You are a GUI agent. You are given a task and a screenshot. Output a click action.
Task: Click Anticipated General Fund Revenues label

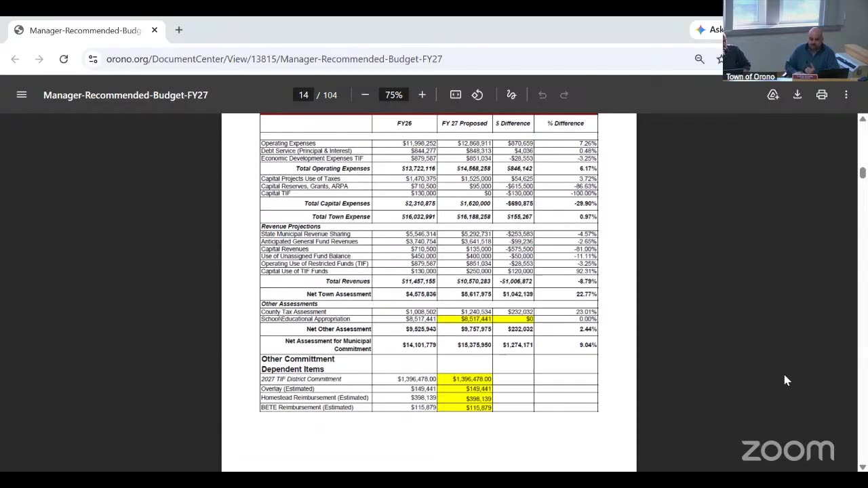309,242
